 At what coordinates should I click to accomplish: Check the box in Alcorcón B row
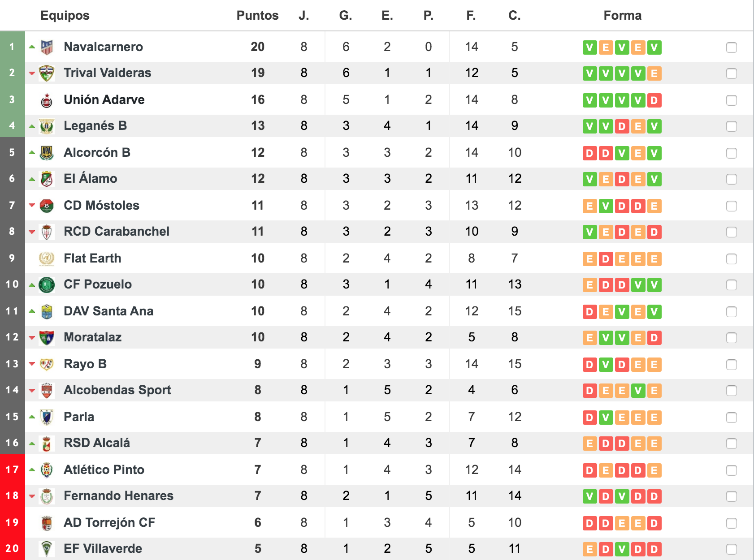coord(732,153)
